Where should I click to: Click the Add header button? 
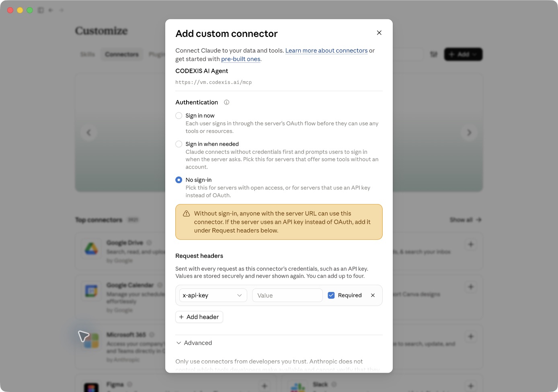(x=199, y=317)
